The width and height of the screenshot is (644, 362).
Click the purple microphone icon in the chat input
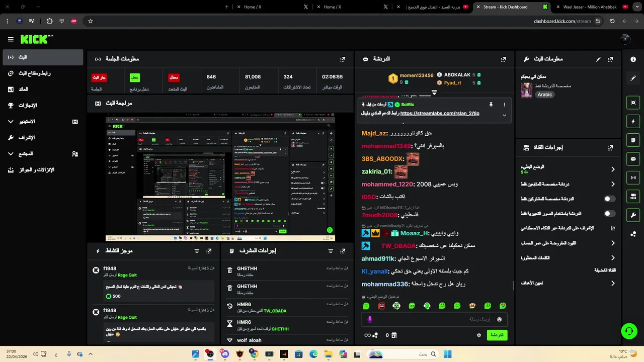(370, 319)
